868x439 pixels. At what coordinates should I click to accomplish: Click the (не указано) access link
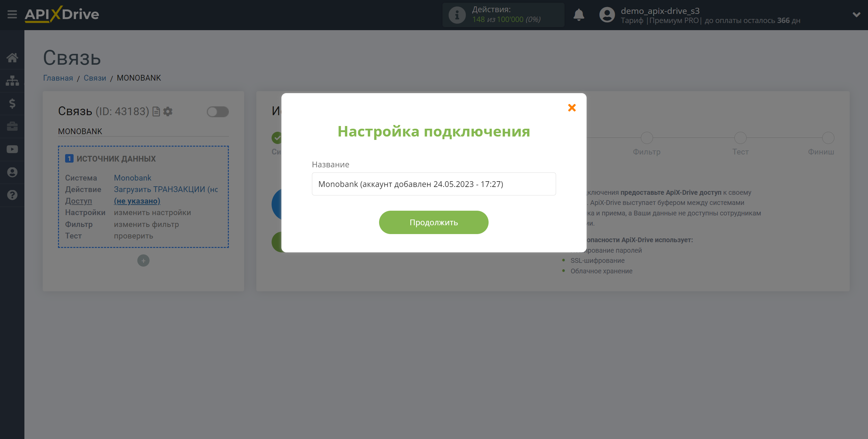tap(137, 201)
